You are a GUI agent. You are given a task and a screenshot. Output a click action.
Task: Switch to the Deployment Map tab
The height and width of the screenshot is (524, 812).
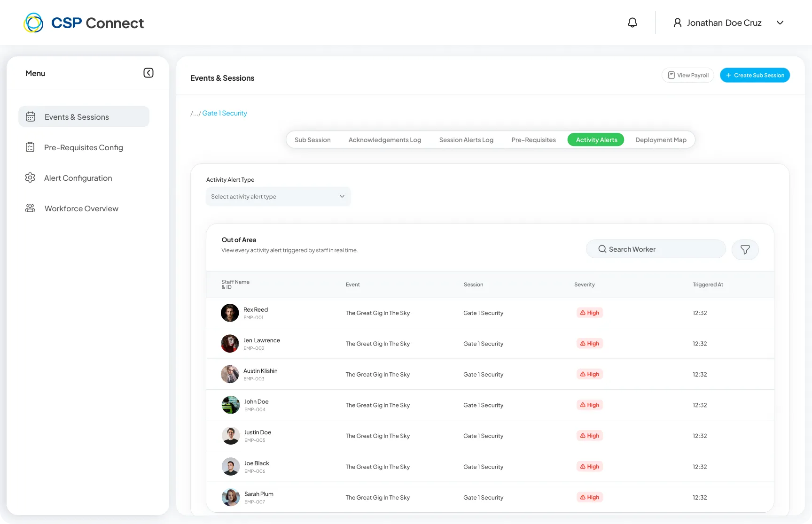pyautogui.click(x=661, y=140)
